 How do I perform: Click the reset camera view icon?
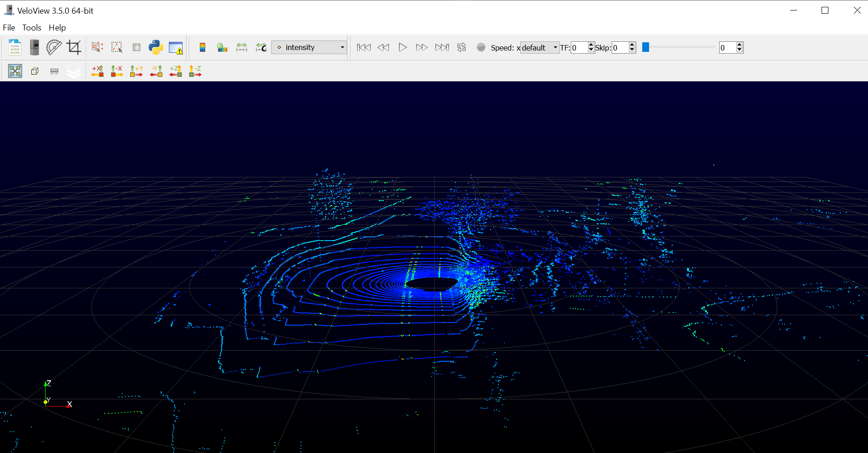coord(15,71)
